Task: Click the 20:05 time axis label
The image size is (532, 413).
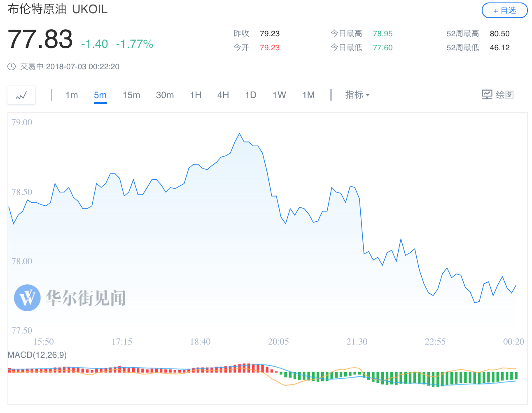Action: point(278,342)
